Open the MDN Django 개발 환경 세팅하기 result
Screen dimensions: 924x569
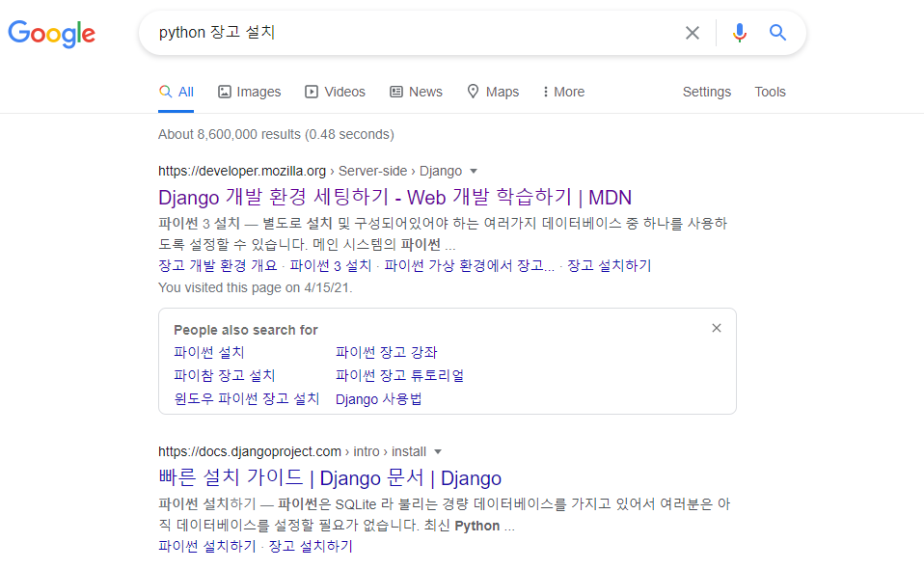(x=394, y=198)
